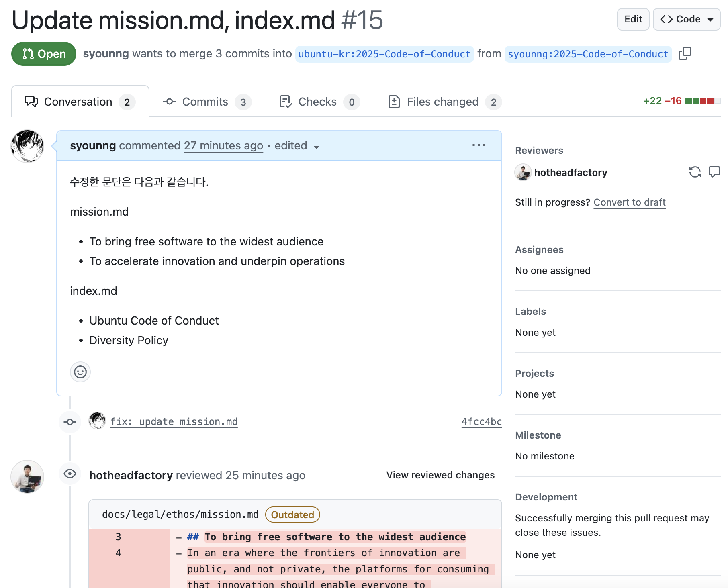Viewport: 728px width, 588px height.
Task: Open three-dot menu on syounng's comment
Action: [x=479, y=145]
